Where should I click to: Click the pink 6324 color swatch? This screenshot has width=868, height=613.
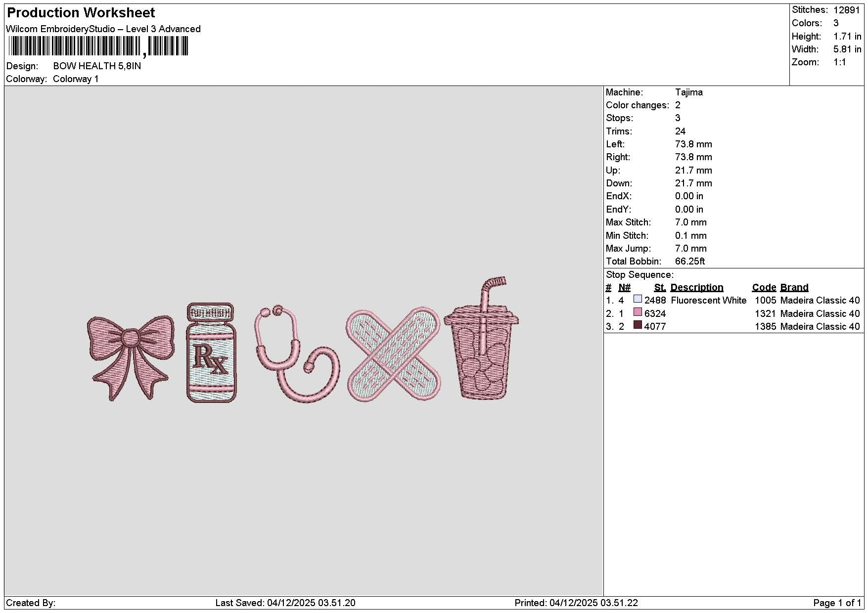click(638, 312)
